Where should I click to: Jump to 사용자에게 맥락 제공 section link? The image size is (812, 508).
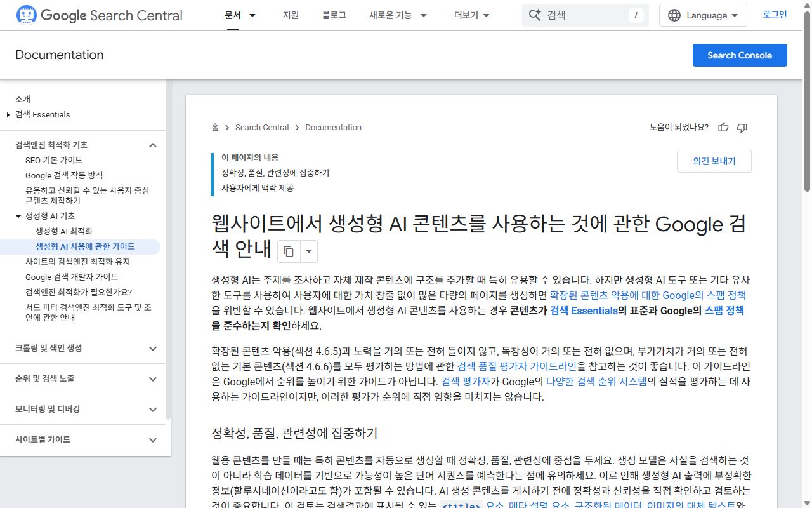pos(258,188)
